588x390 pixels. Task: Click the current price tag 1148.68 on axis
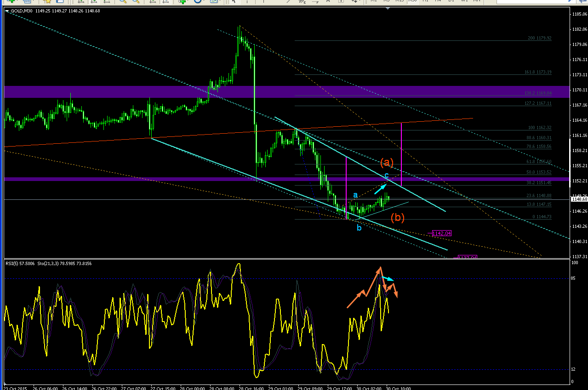(579, 199)
